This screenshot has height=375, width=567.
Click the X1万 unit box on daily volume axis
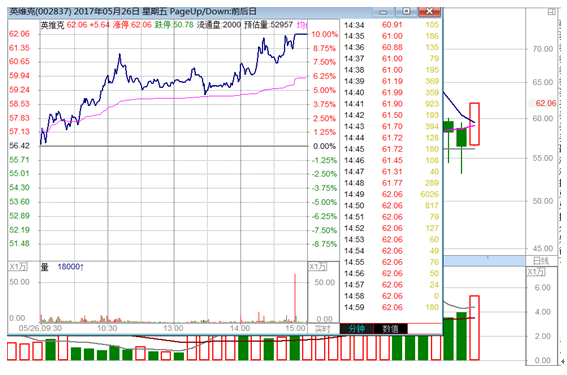tap(535, 272)
